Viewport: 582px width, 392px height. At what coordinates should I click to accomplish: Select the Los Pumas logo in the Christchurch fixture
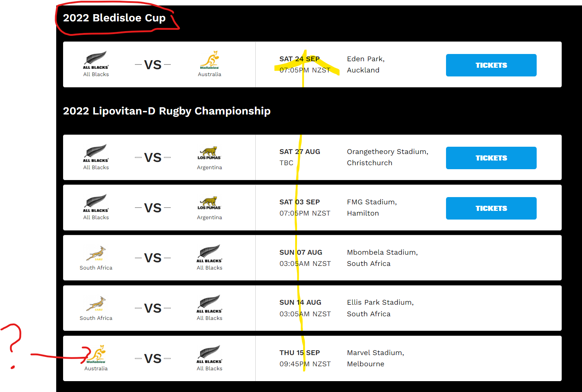(209, 153)
